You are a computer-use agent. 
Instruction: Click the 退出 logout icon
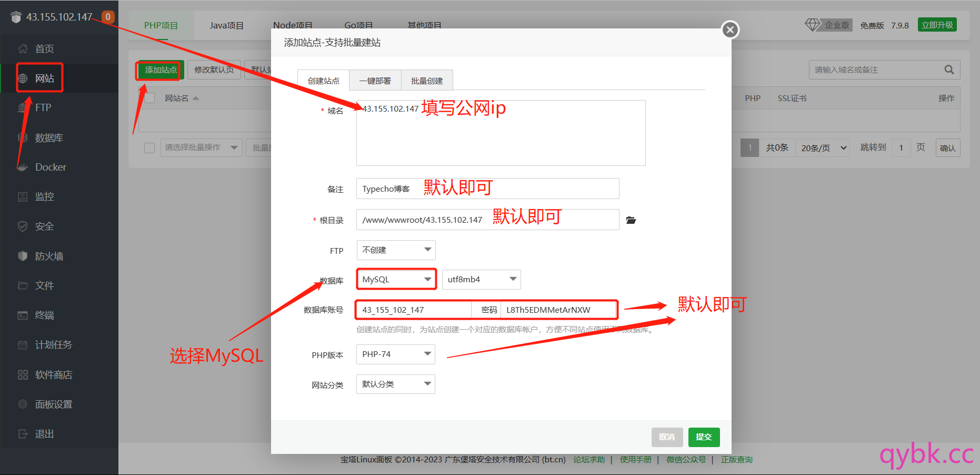[23, 434]
